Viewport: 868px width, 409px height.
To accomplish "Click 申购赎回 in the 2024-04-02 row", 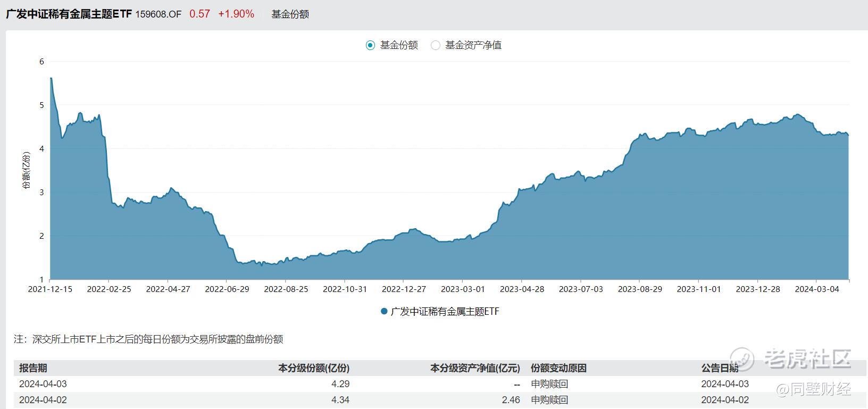I will point(549,400).
